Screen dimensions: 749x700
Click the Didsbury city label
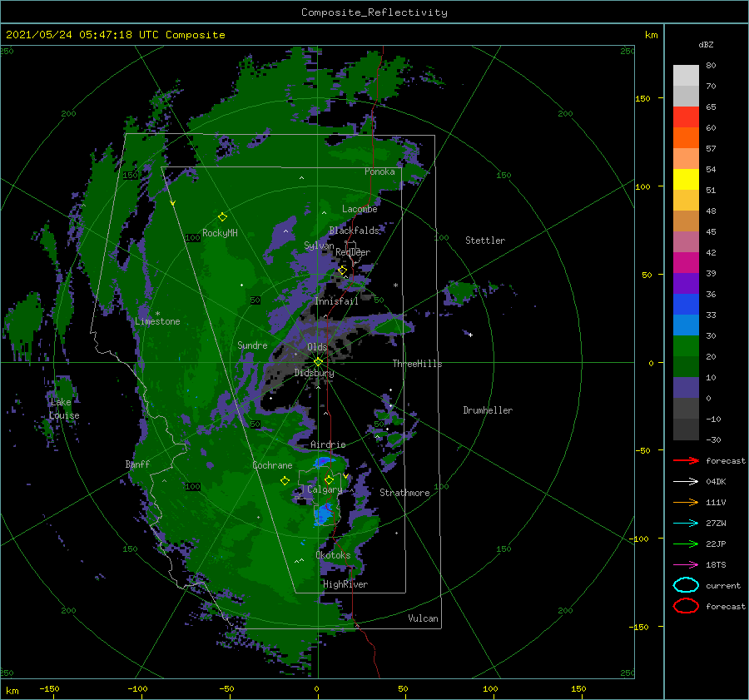pos(315,373)
